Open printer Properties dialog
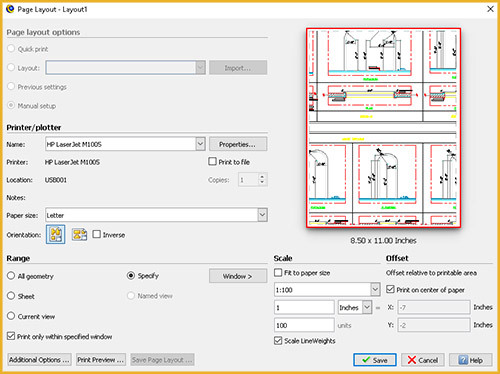500x374 pixels. point(238,144)
